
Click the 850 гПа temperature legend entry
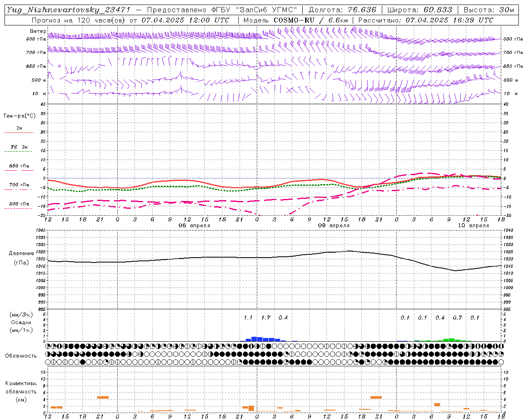pyautogui.click(x=19, y=166)
